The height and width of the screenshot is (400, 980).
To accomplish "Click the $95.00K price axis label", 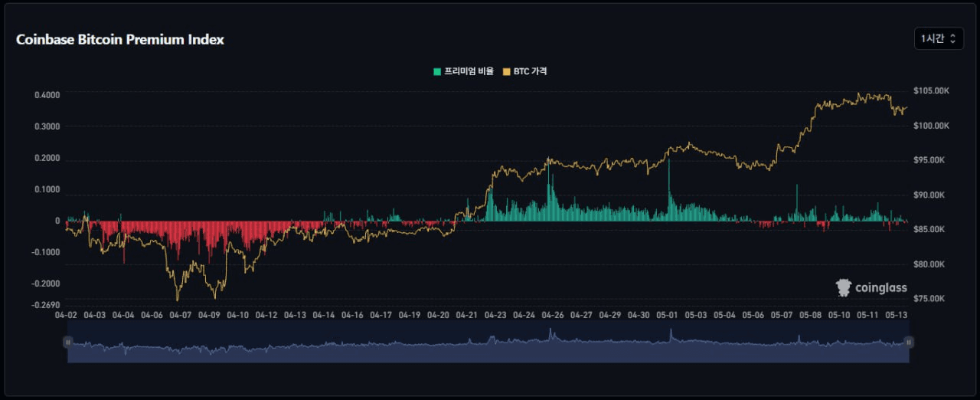I will pyautogui.click(x=929, y=160).
